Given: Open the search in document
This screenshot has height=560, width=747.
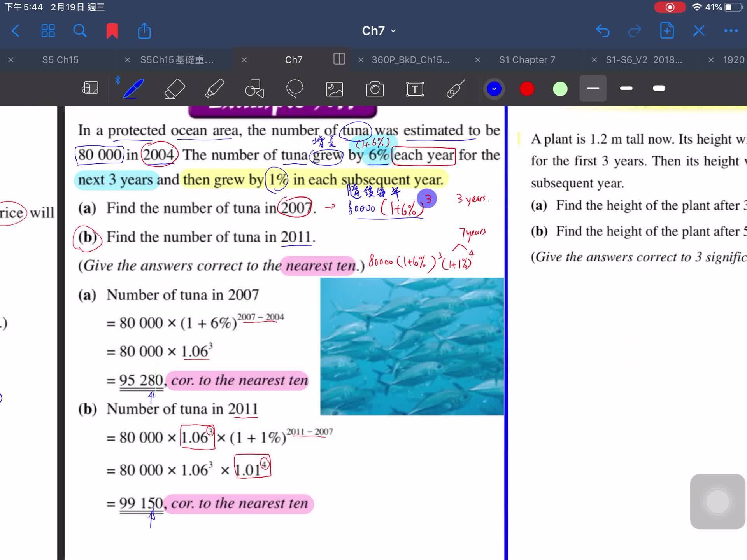Looking at the screenshot, I should point(79,30).
